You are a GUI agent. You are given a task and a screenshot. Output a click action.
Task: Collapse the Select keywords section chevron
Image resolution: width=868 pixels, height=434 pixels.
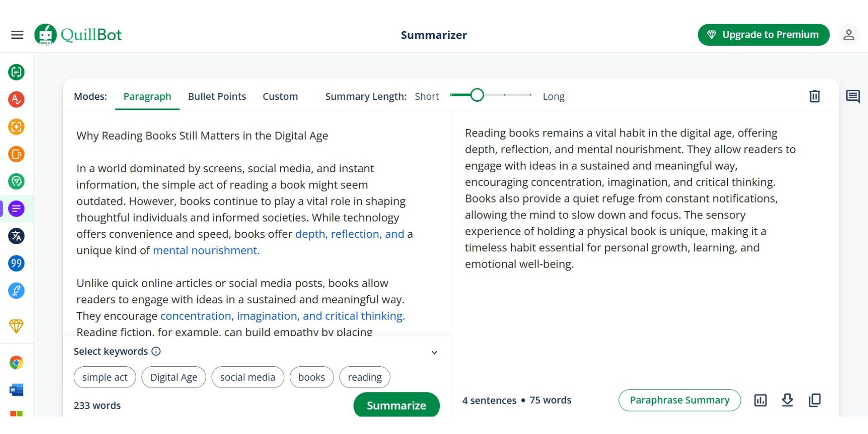(434, 352)
